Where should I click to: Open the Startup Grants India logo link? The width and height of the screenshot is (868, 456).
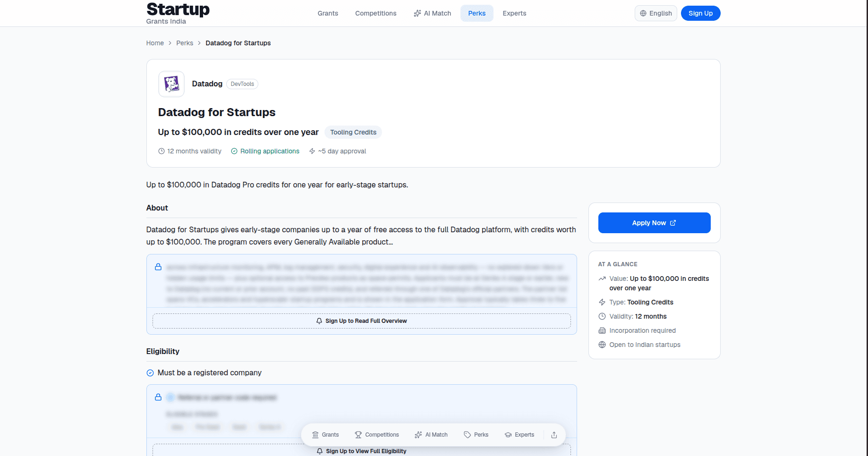pos(178,13)
